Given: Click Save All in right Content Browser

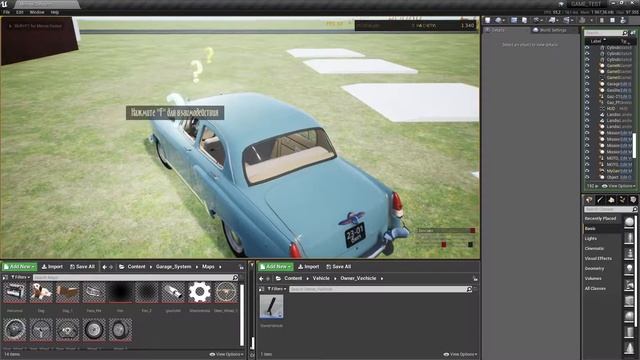Looking at the screenshot, I should (338, 267).
